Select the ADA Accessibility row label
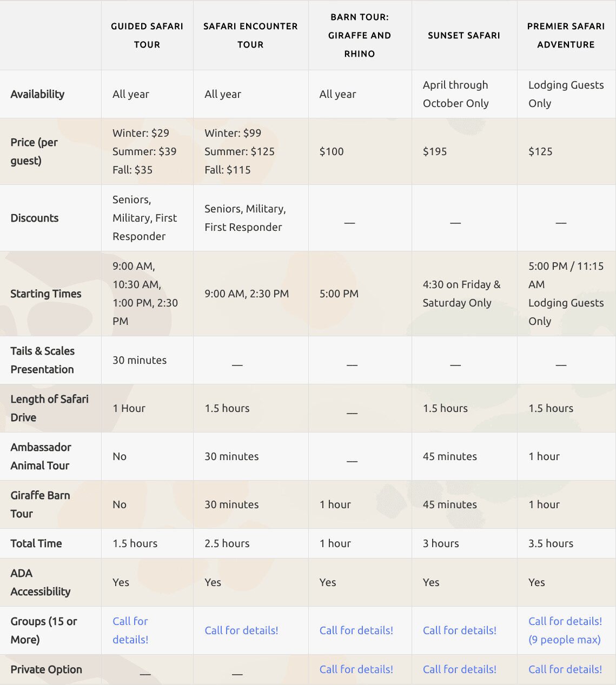Viewport: 616px width, 685px height. [40, 582]
